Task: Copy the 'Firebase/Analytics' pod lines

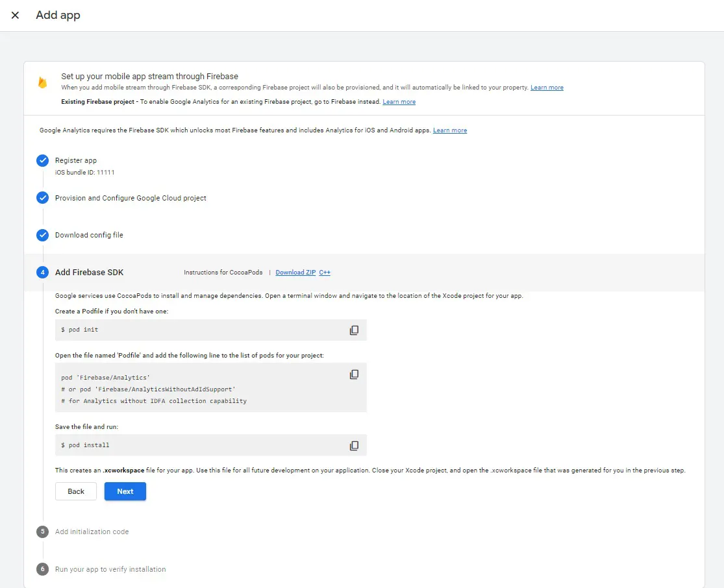Action: coord(354,374)
